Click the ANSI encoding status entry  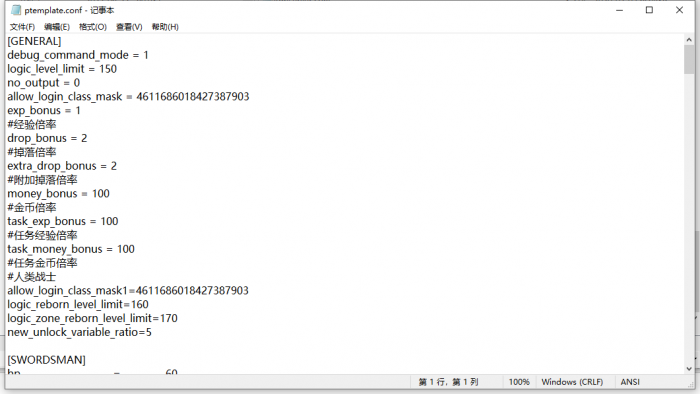click(630, 382)
